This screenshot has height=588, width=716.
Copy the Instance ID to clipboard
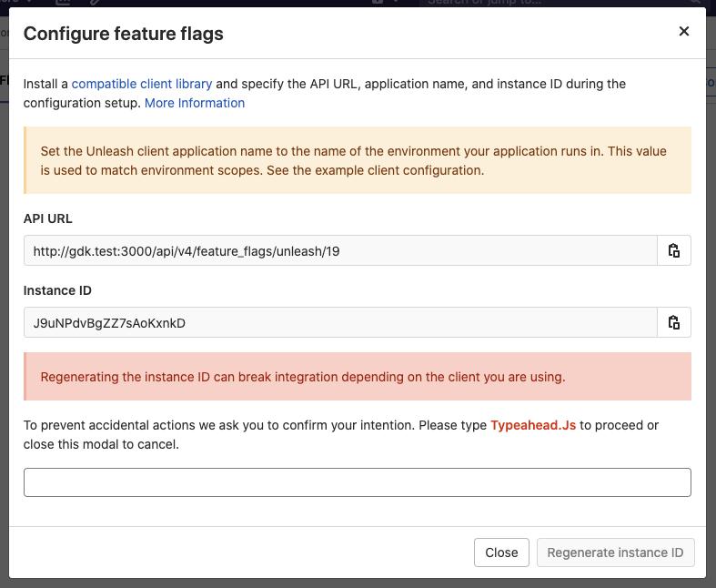[x=674, y=323]
